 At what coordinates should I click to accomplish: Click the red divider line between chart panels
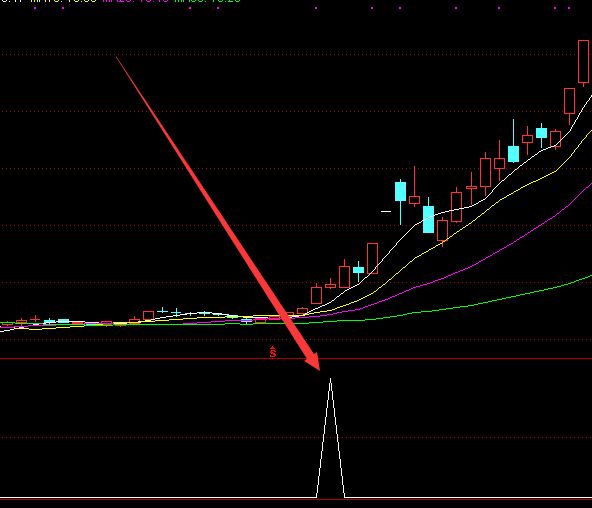(296, 359)
